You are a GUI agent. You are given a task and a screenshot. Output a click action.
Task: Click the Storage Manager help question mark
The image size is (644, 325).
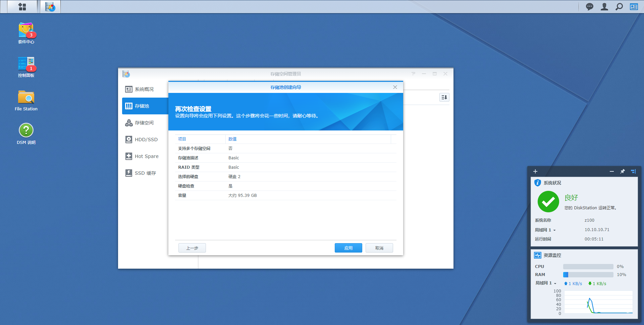413,74
